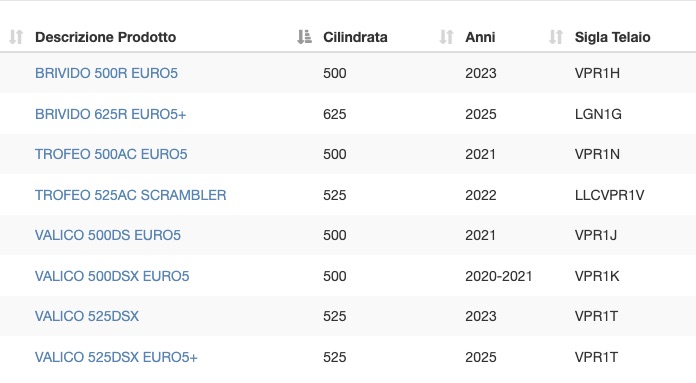This screenshot has width=696, height=383.
Task: Sort table by Sigla Telaio header
Action: click(613, 37)
